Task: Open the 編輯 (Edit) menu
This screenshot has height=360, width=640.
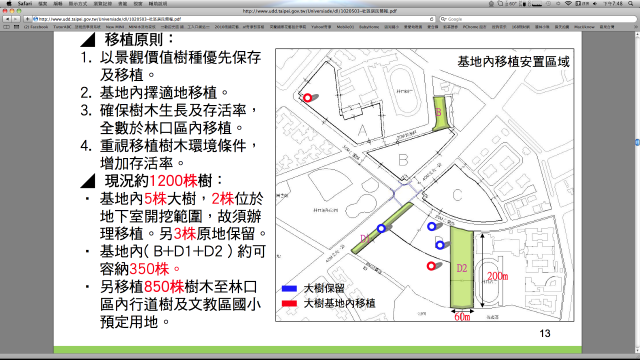Action: tap(58, 3)
